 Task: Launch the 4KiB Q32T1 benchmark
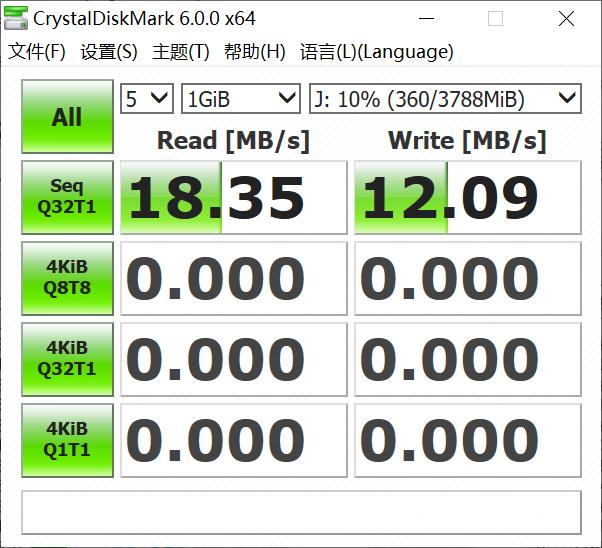pos(67,359)
